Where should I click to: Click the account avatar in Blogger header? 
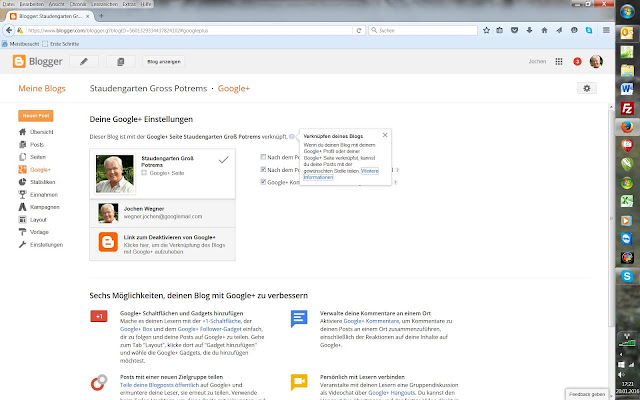(596, 62)
